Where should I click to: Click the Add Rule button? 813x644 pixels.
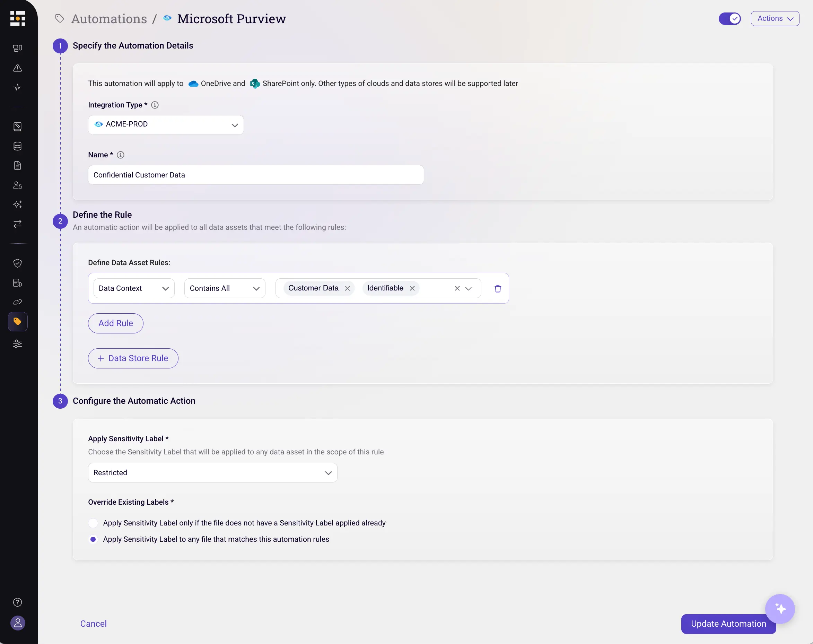(116, 323)
